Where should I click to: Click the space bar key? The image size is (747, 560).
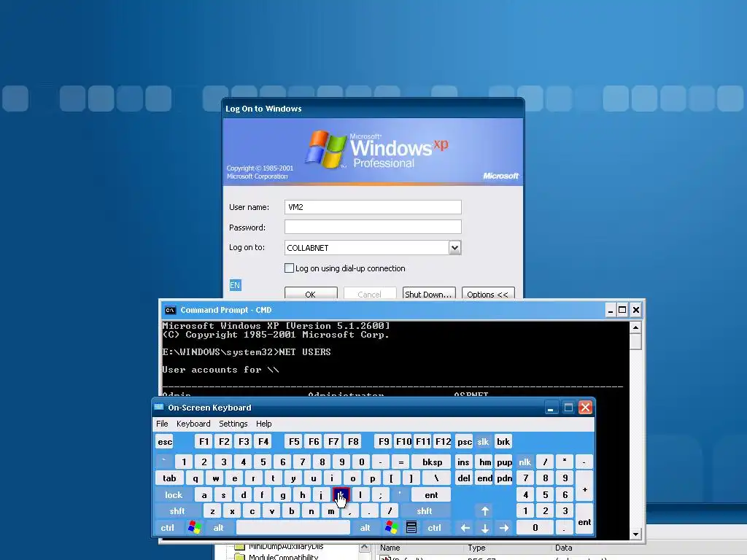(x=293, y=528)
